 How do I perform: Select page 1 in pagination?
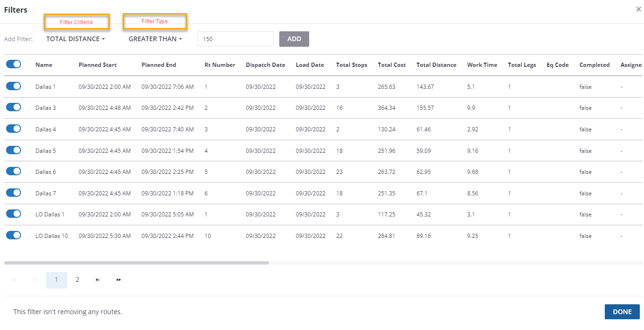click(57, 280)
